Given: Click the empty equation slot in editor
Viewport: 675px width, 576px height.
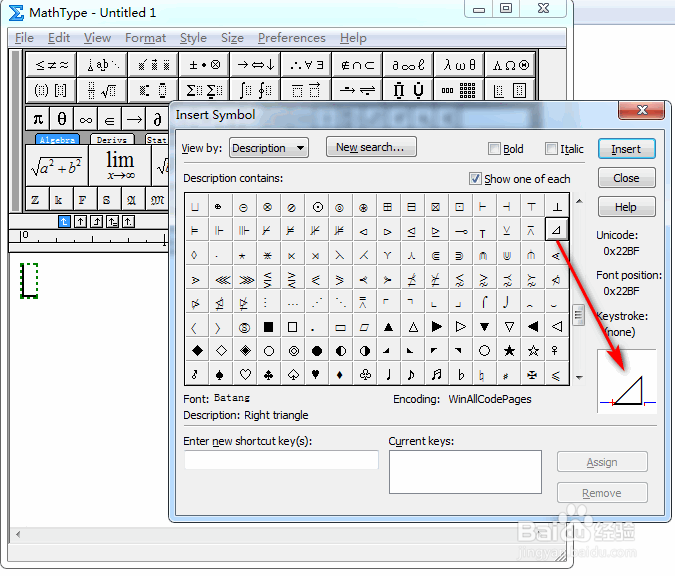Looking at the screenshot, I should point(29,280).
